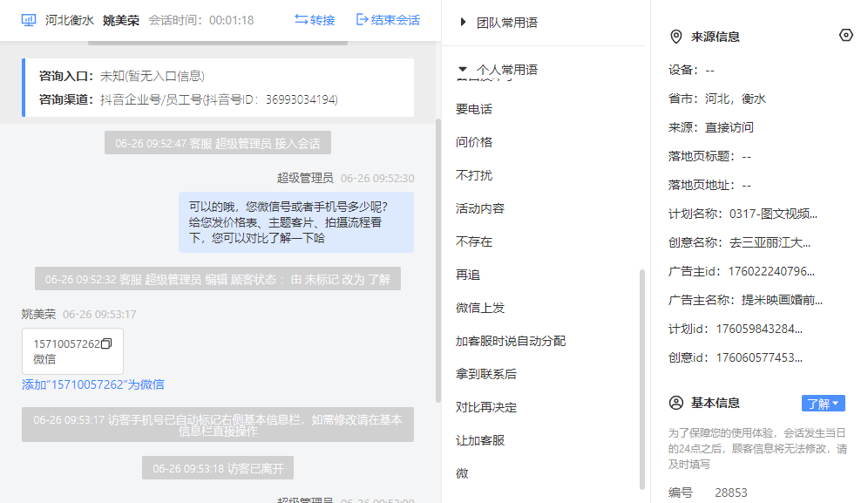The height and width of the screenshot is (503, 868).
Task: Select the 拿到联系后 quick phrase
Action: [x=486, y=375]
